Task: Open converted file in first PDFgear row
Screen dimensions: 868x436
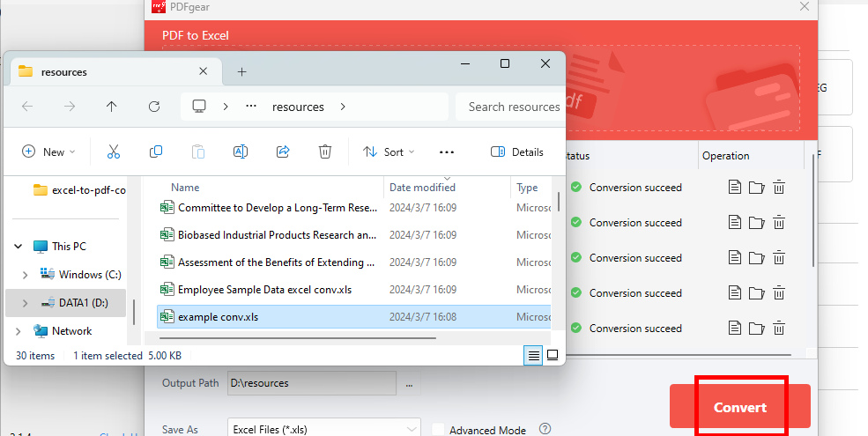Action: (x=735, y=187)
